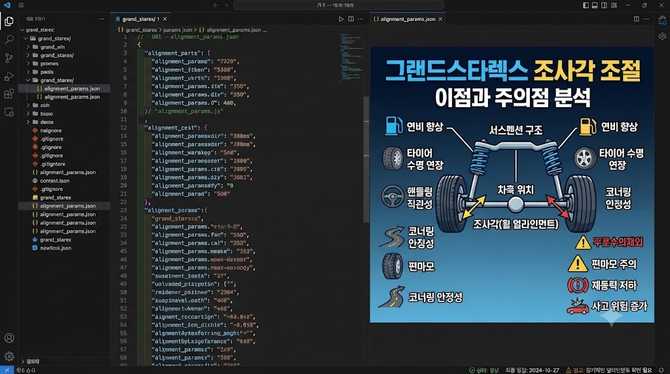The image size is (670, 374).
Task: Open the Manage gear menu
Action: pos(9,356)
